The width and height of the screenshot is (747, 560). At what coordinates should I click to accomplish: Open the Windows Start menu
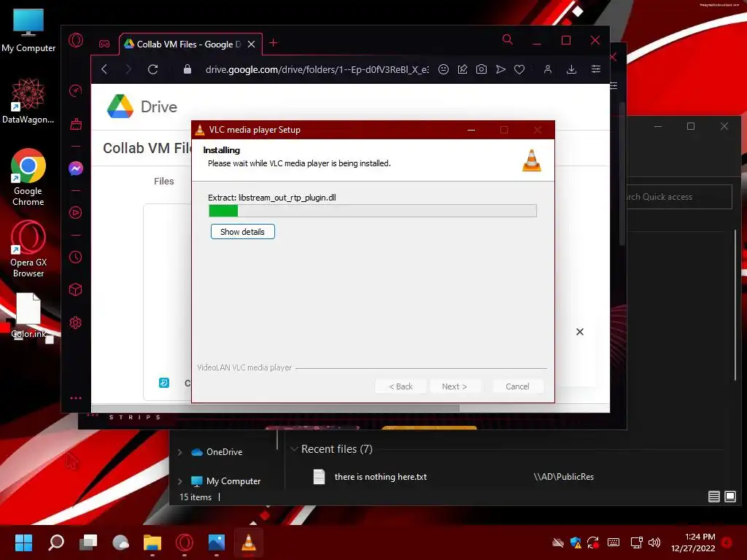pyautogui.click(x=23, y=542)
